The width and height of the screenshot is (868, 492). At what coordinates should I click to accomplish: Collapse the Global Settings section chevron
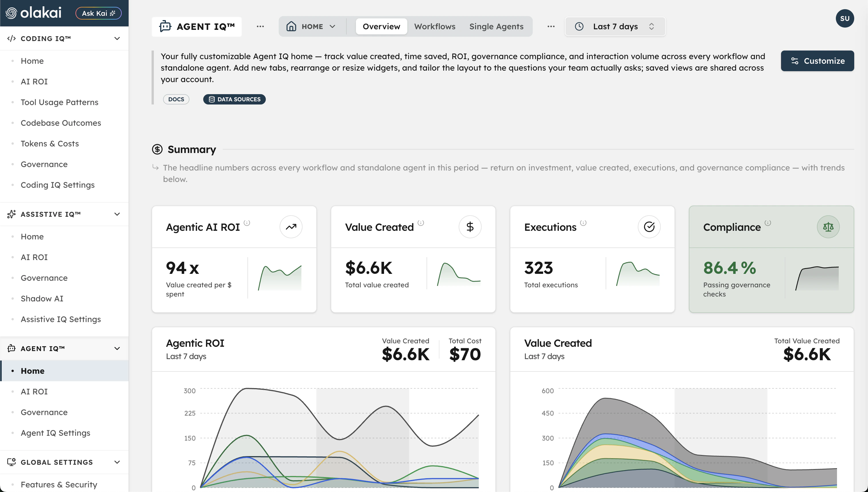pyautogui.click(x=117, y=462)
